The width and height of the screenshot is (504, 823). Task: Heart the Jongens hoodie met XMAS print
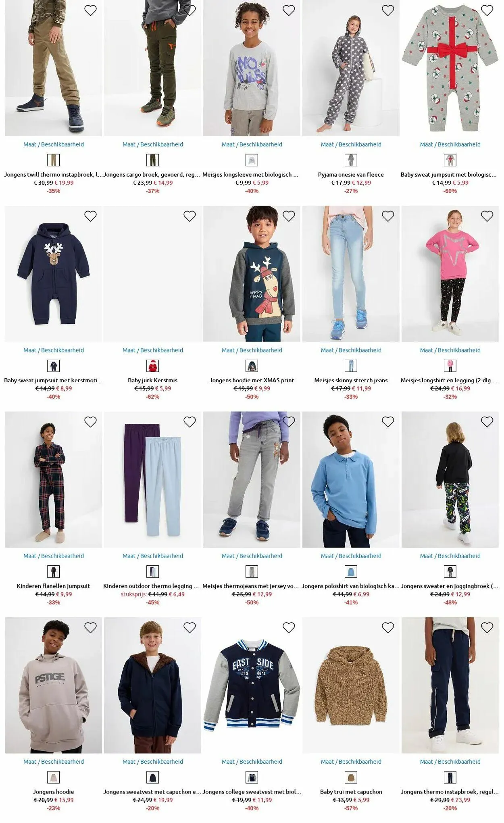[289, 216]
